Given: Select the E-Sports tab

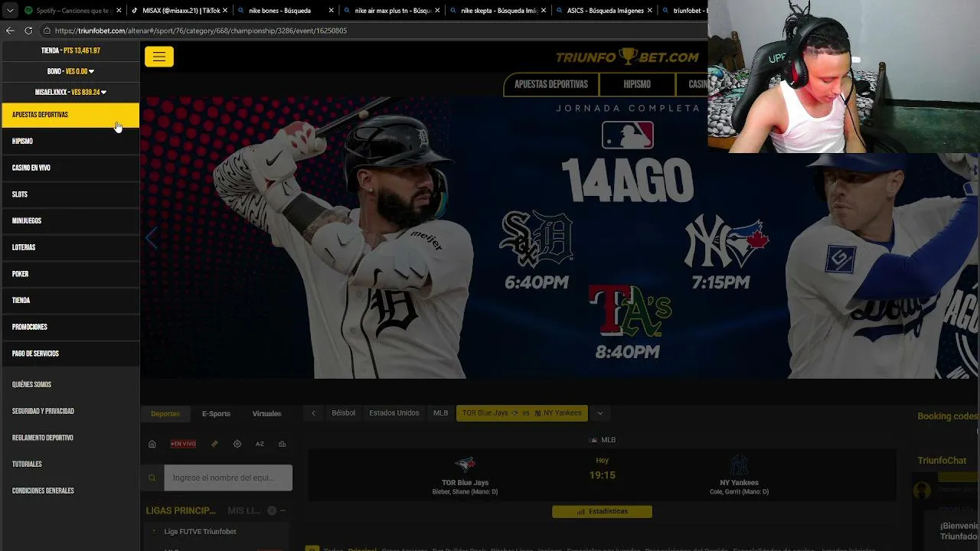Looking at the screenshot, I should click(x=216, y=413).
